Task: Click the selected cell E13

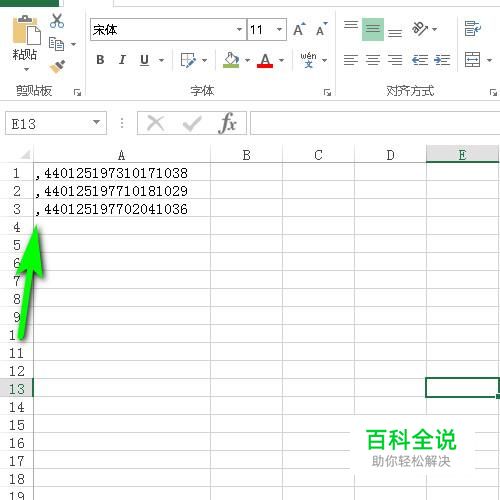Action: tap(462, 388)
